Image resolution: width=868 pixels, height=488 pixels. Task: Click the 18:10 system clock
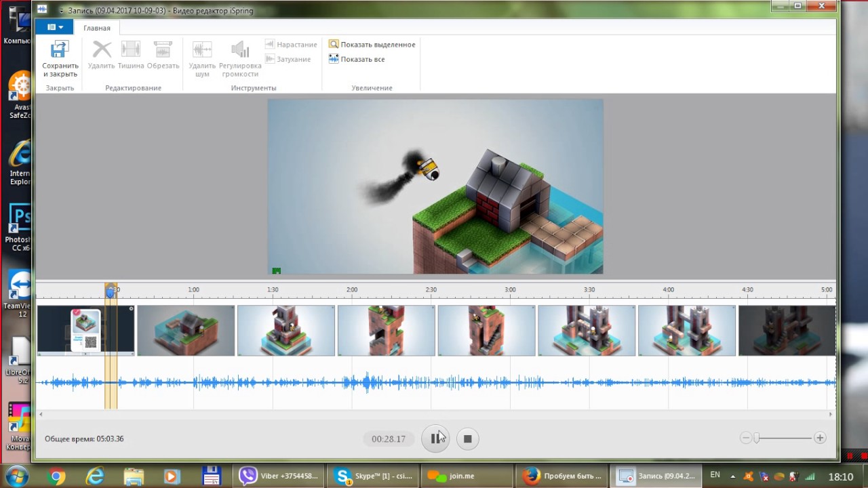click(841, 476)
